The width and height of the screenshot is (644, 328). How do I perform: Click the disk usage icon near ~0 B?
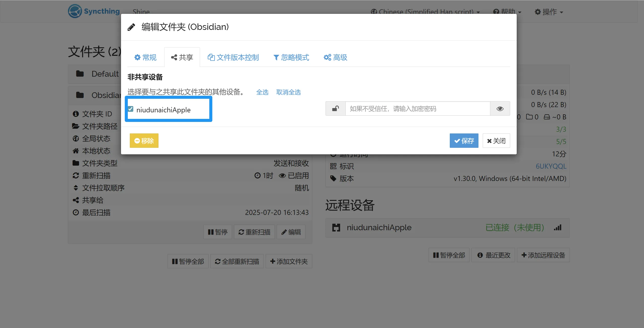(547, 117)
